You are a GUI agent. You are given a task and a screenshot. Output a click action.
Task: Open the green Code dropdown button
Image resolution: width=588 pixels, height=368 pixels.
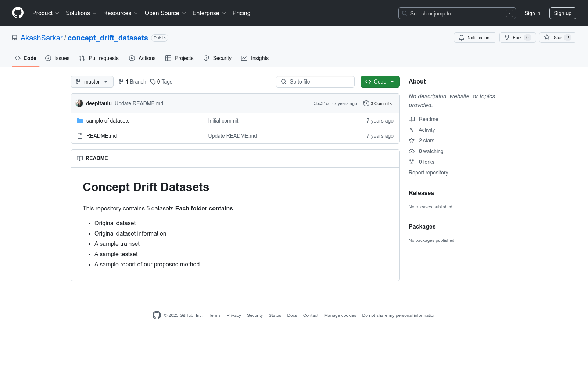(x=380, y=82)
